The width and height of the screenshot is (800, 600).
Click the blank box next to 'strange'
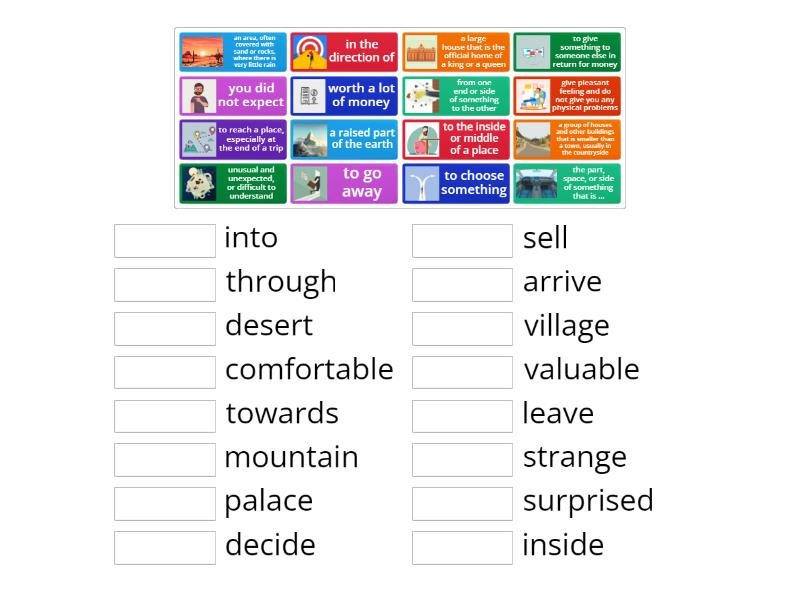(x=462, y=460)
